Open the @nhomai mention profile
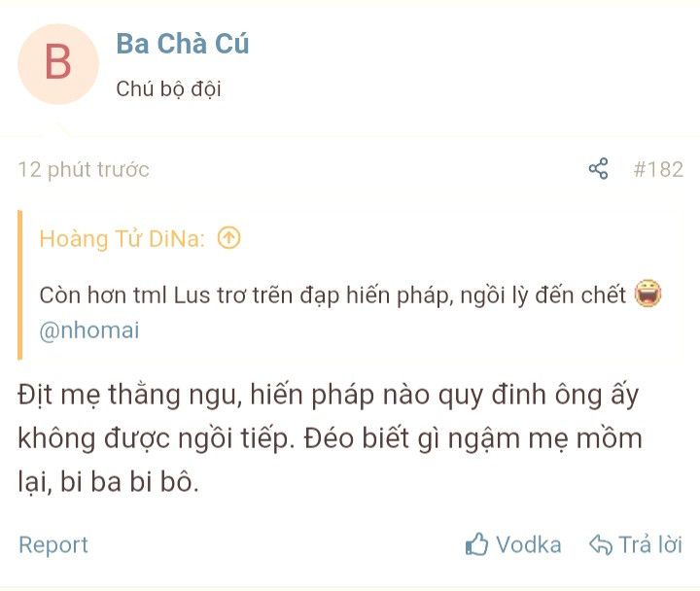The height and width of the screenshot is (591, 700). (89, 330)
